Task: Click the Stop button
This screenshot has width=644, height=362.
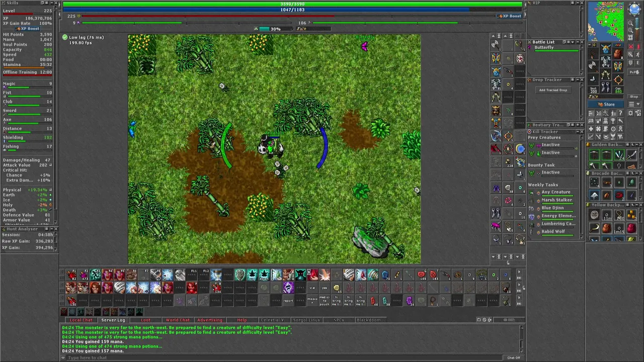Action: (634, 97)
